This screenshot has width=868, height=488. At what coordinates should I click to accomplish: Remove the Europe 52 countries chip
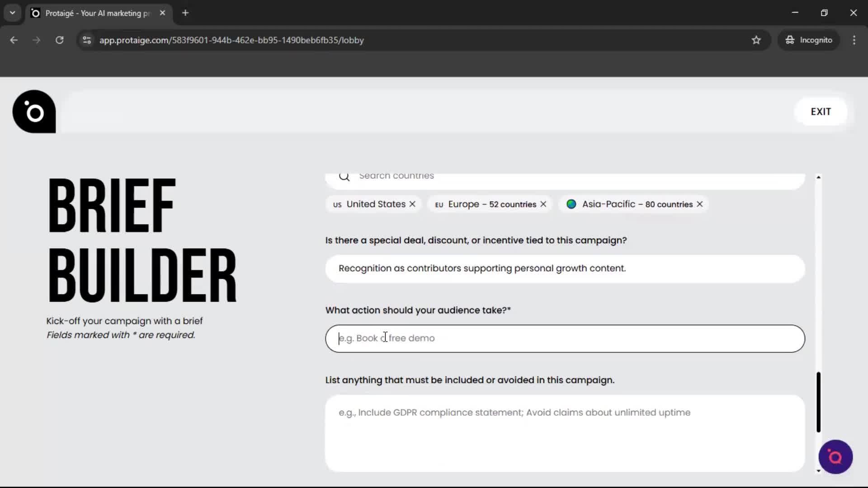click(x=543, y=204)
